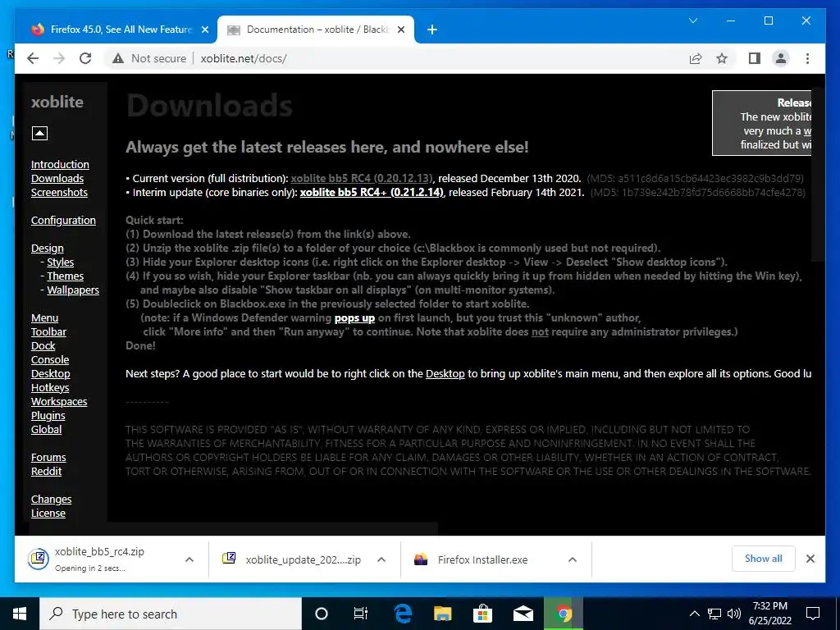This screenshot has width=840, height=630.
Task: Open Cortana from the taskbar
Action: pyautogui.click(x=322, y=614)
